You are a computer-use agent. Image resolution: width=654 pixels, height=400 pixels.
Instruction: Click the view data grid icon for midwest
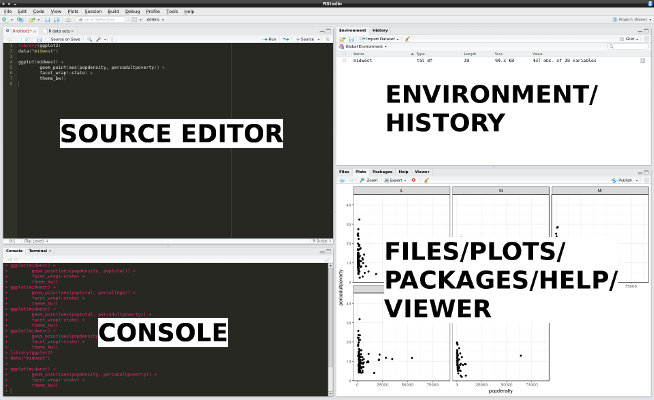(643, 60)
